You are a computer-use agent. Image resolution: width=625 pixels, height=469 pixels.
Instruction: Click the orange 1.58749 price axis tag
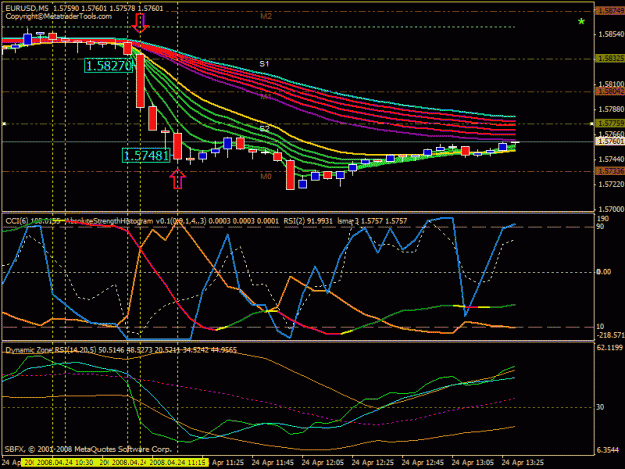[610, 11]
